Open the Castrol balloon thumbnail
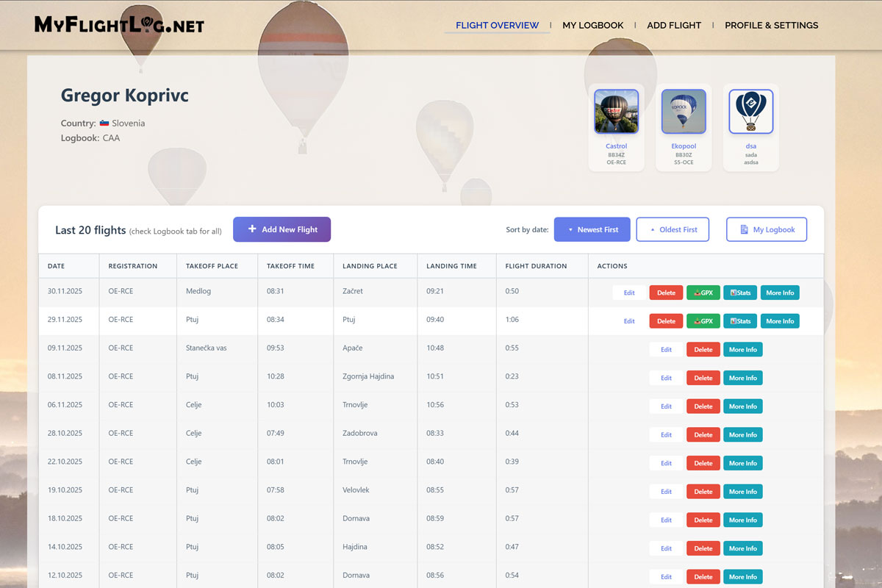The height and width of the screenshot is (588, 882). point(616,112)
